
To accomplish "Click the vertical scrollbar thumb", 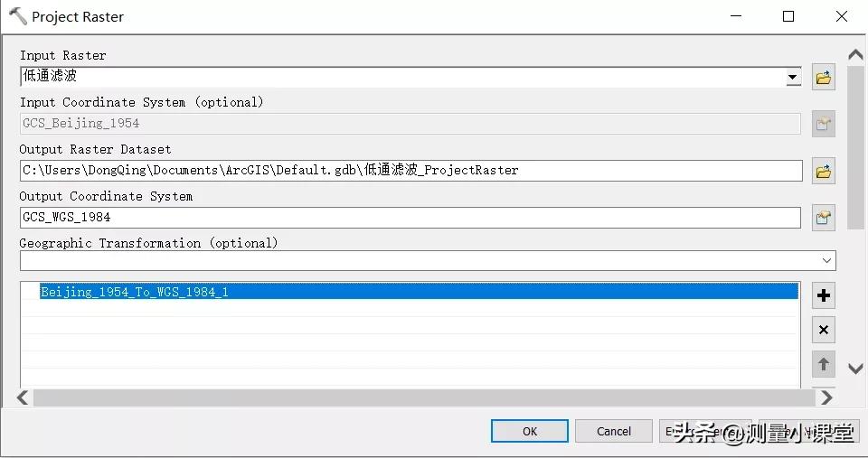I will [856, 147].
